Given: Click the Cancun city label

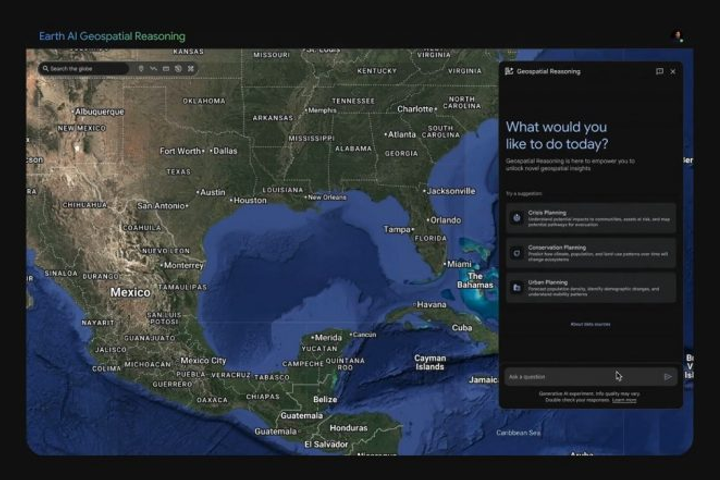Looking at the screenshot, I should pyautogui.click(x=363, y=334).
